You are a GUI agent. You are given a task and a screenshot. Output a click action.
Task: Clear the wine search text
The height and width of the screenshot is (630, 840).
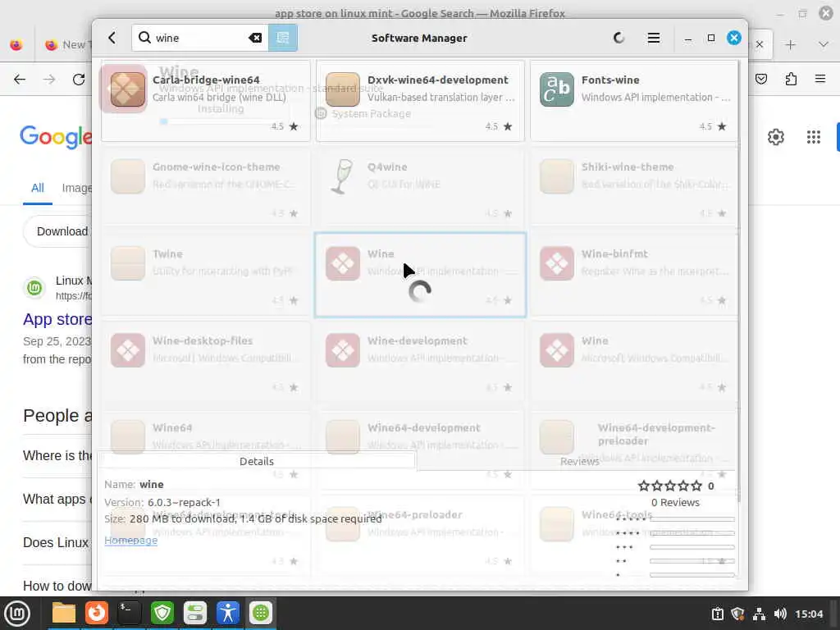255,38
